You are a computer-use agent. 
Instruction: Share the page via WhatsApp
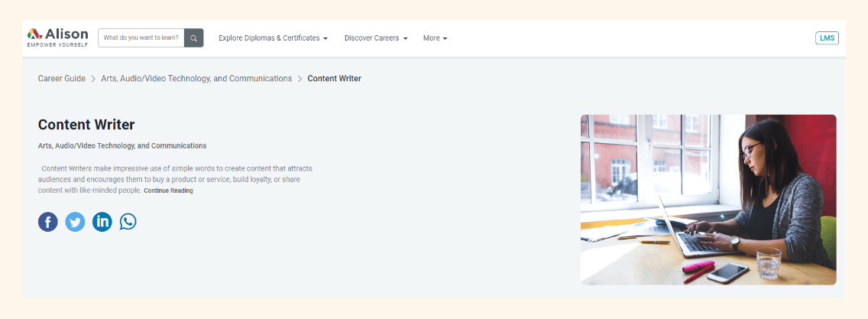tap(128, 222)
